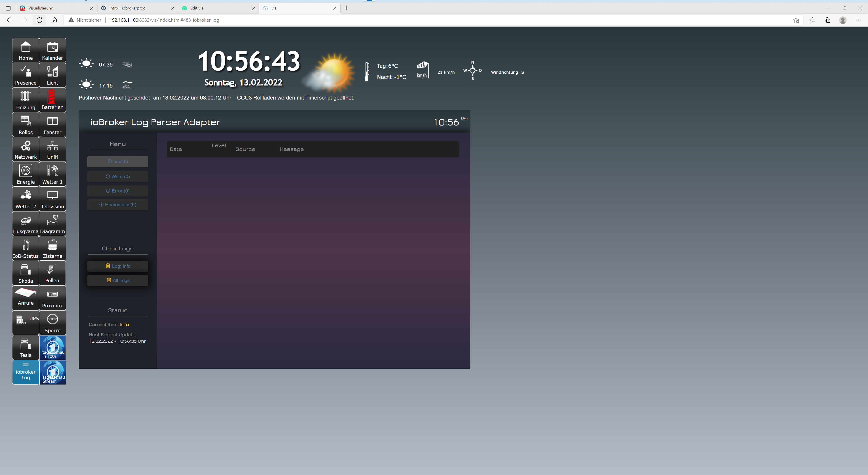Open the Rollos shutter tile
Image resolution: width=868 pixels, height=475 pixels.
point(26,124)
